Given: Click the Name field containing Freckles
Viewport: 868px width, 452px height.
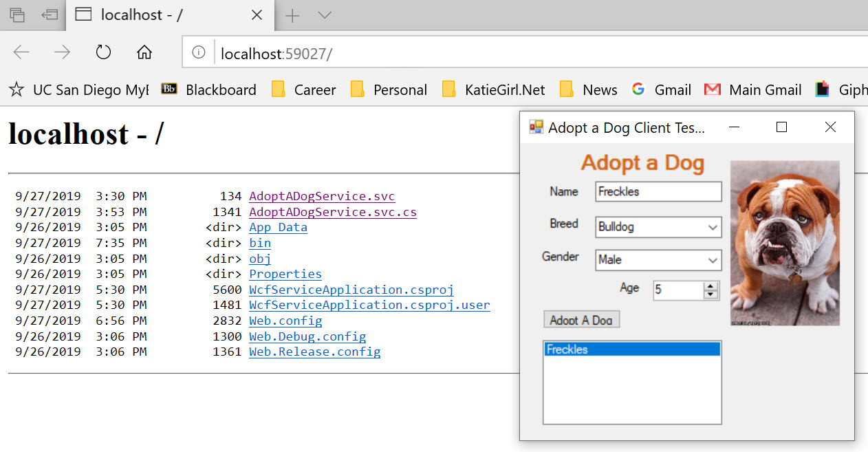Looking at the screenshot, I should (658, 191).
